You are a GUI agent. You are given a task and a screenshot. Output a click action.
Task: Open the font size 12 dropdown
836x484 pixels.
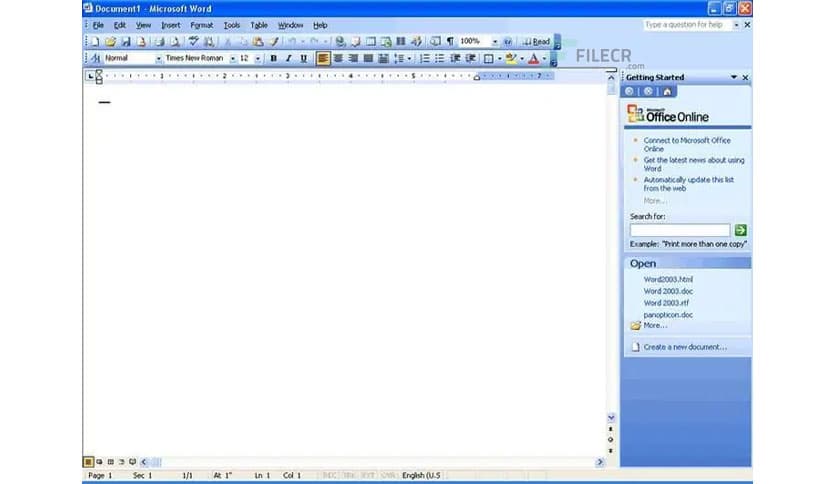click(x=258, y=59)
